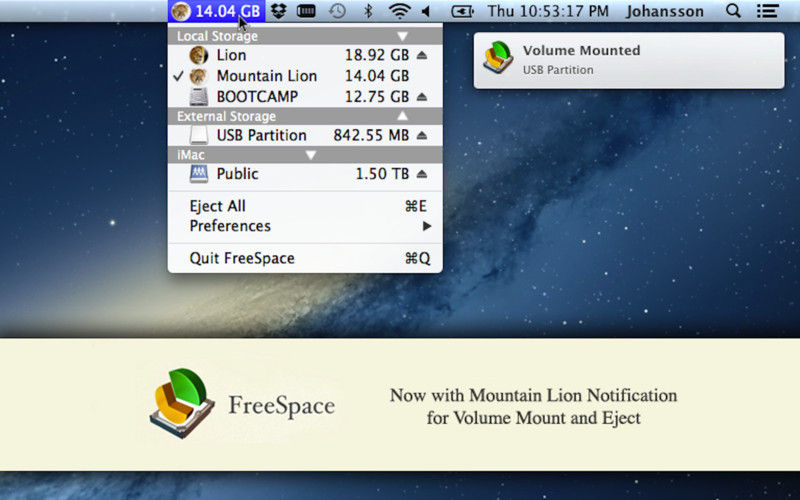Toggle the External Storage section triangle
The width and height of the screenshot is (800, 500).
click(x=403, y=116)
